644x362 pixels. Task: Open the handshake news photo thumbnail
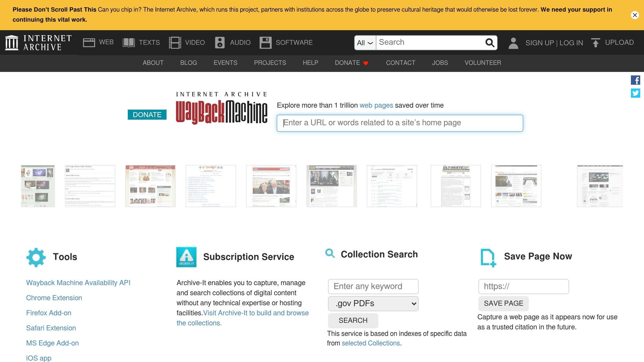[x=271, y=186]
